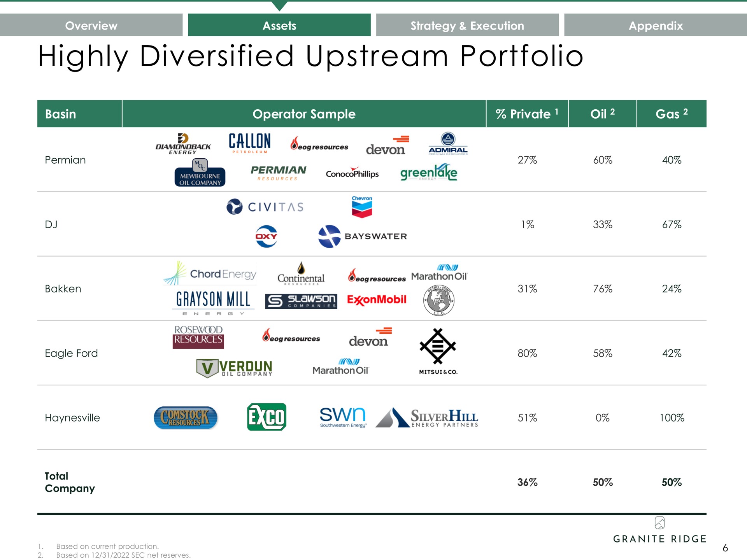This screenshot has height=560, width=747.
Task: Click the % Private column header
Action: [x=527, y=114]
